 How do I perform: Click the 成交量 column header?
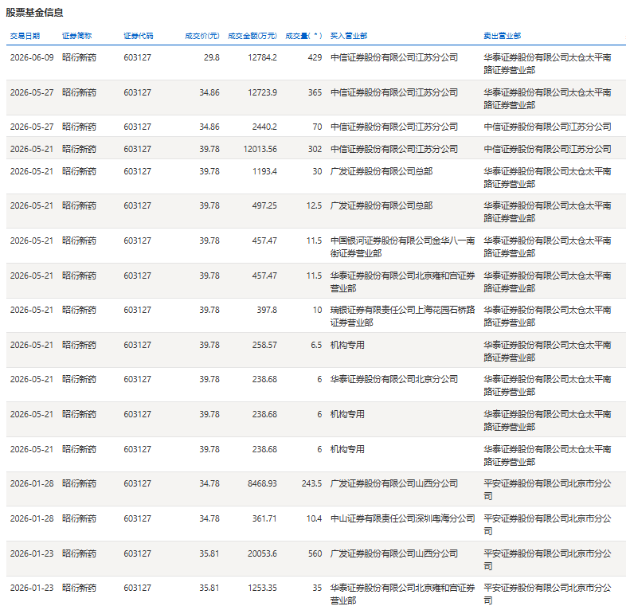(x=303, y=36)
